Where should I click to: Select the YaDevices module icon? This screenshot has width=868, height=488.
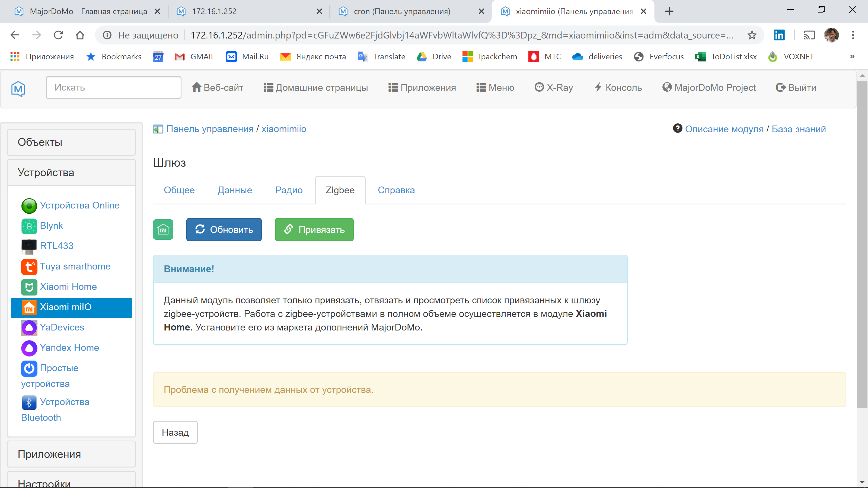[29, 328]
